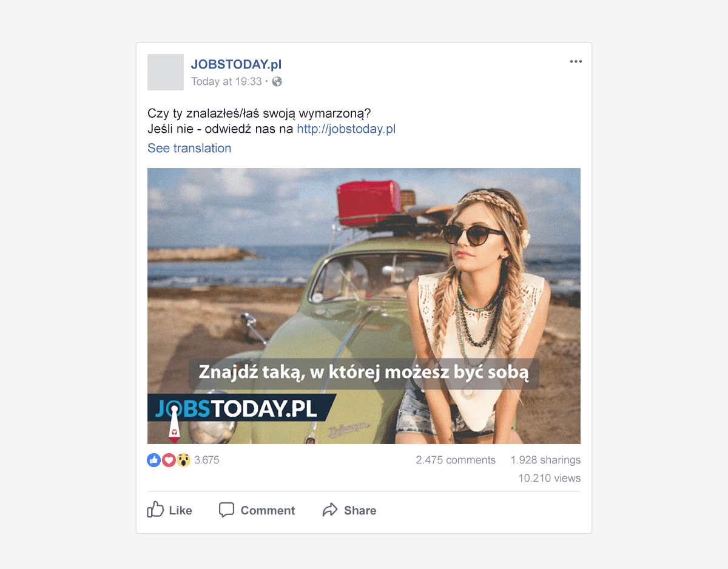Click the blue thumbs-up reaction icon
This screenshot has height=569, width=728.
pos(154,460)
